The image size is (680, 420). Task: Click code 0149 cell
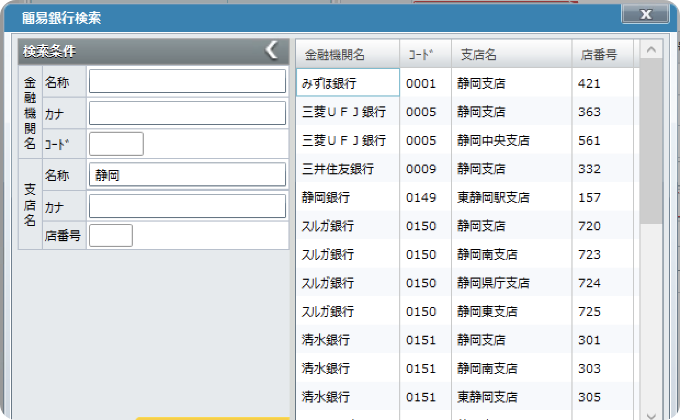coord(425,197)
